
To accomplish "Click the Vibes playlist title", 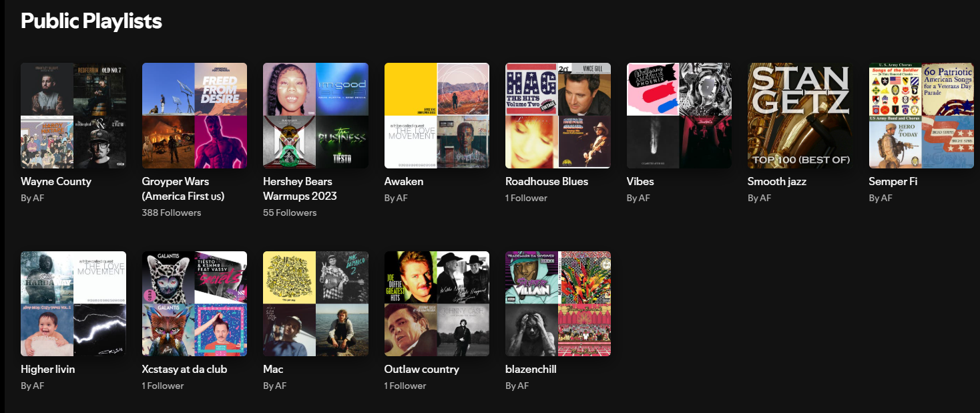I will (x=640, y=182).
